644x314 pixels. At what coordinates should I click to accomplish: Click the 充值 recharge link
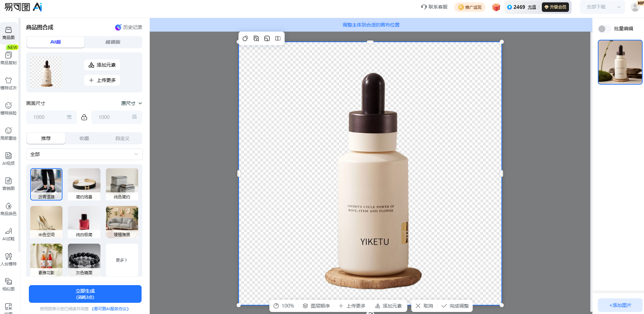click(532, 7)
